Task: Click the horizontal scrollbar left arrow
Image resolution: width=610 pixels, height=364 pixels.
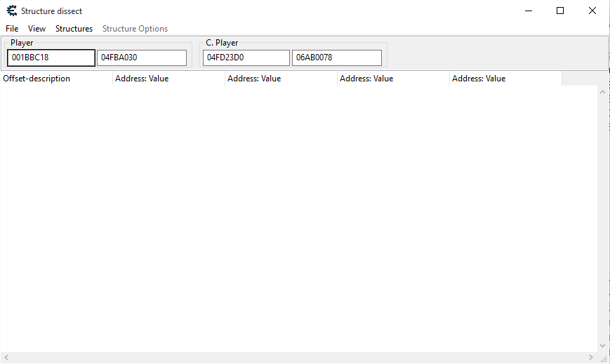Action: tap(6, 358)
